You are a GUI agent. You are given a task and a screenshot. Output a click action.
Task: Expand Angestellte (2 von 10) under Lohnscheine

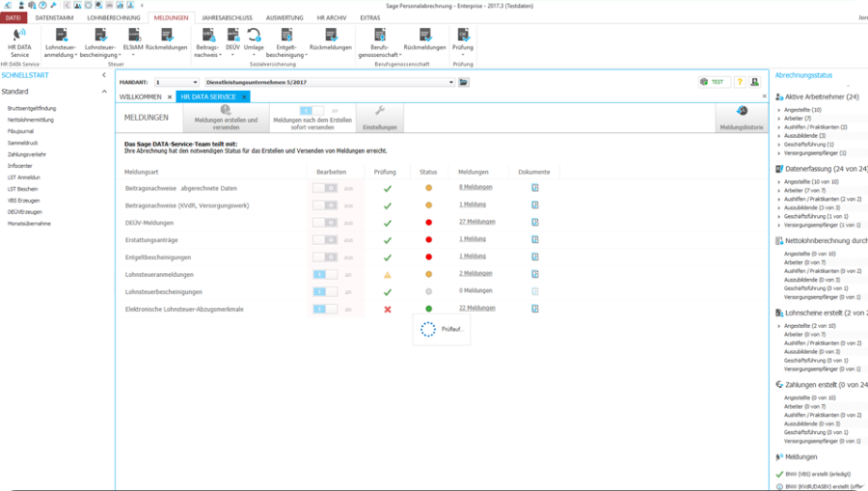coord(779,326)
